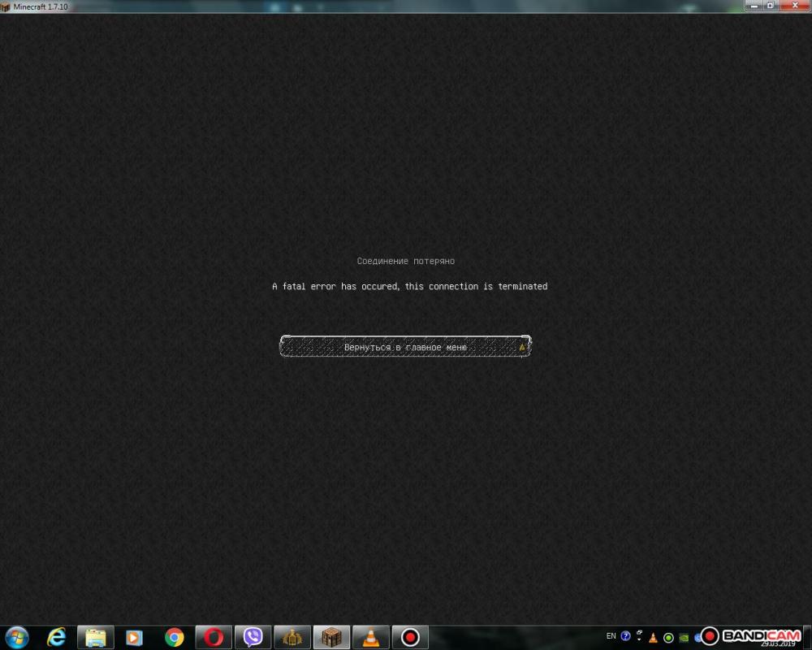Maximize the Minecraft 1.7.10 window

coord(770,6)
